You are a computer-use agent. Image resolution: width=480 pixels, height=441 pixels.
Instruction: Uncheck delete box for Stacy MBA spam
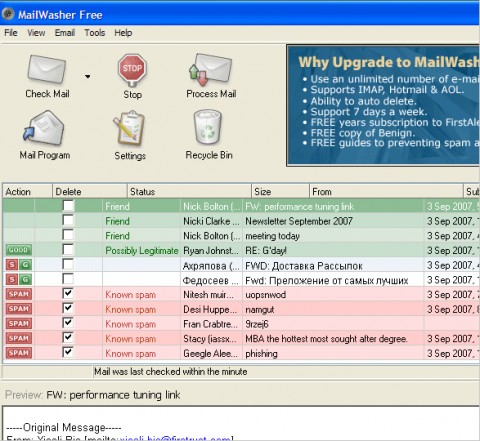(x=68, y=337)
